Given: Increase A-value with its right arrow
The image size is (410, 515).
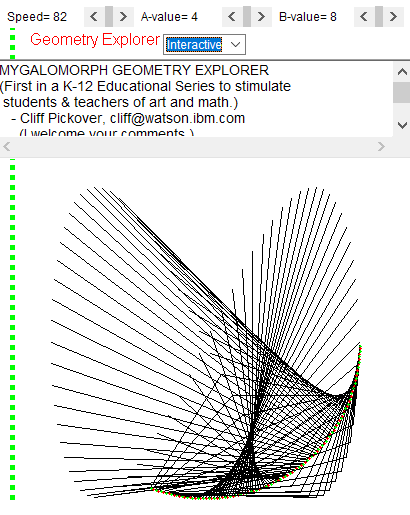Looking at the screenshot, I should point(261,16).
